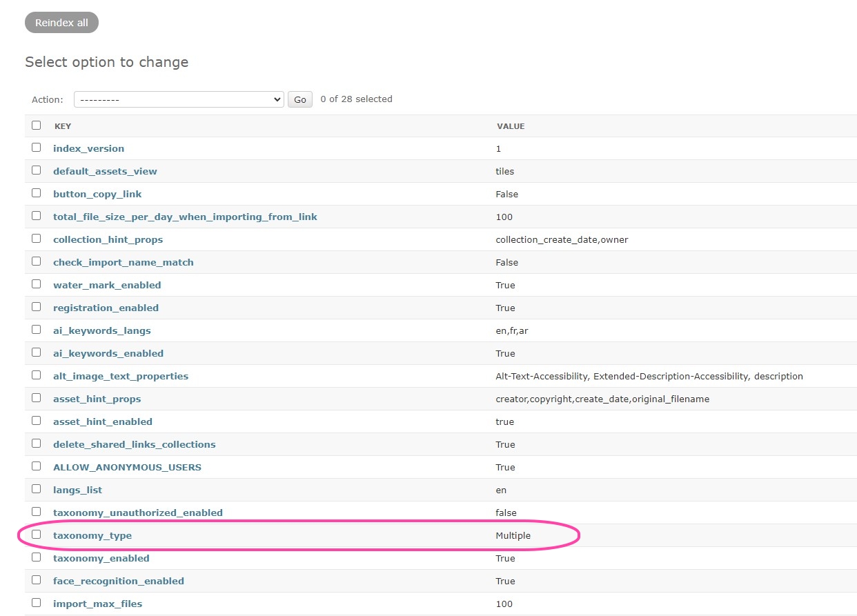Image resolution: width=857 pixels, height=616 pixels.
Task: Tick the water_mark_enabled checkbox
Action: [x=36, y=284]
